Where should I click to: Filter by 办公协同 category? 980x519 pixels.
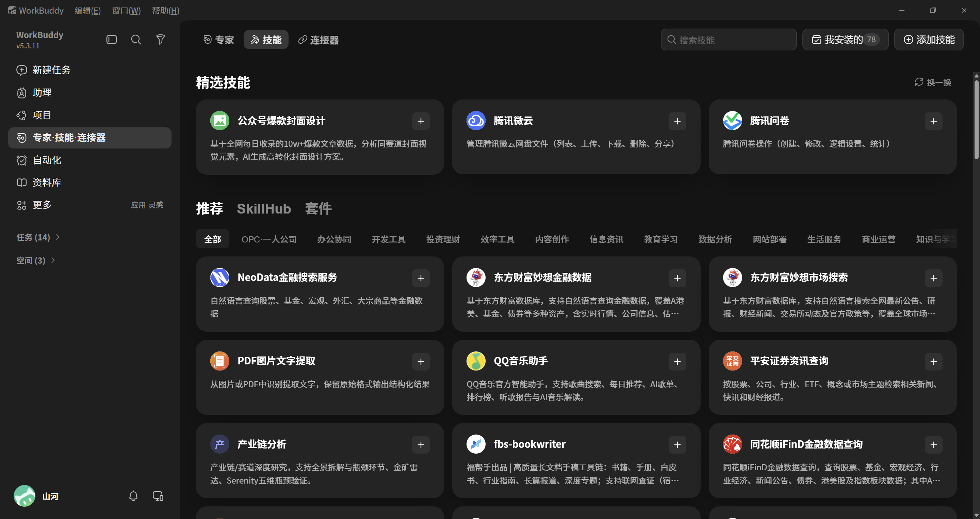coord(334,239)
